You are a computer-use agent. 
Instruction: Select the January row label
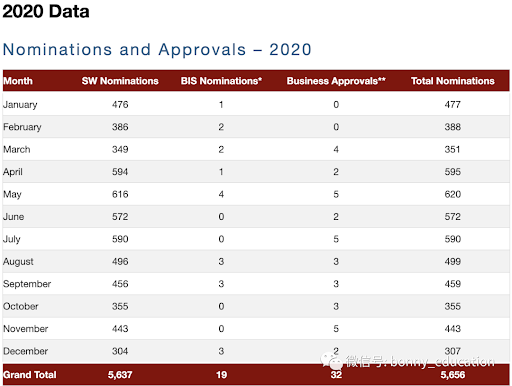(x=20, y=105)
